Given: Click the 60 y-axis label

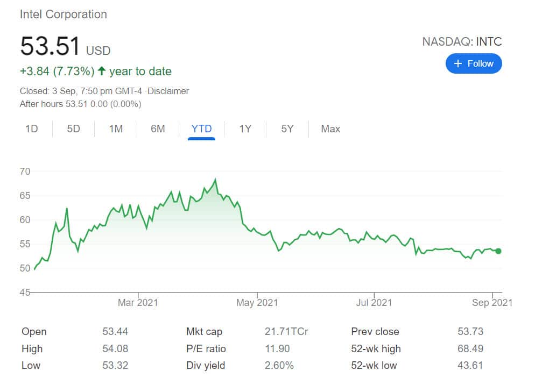Looking at the screenshot, I should (25, 220).
